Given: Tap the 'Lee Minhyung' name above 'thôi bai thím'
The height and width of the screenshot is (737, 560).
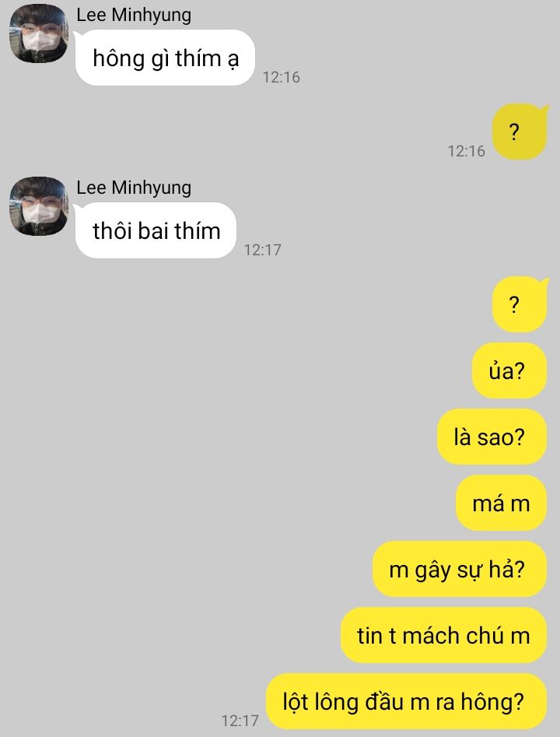Looking at the screenshot, I should pos(134,188).
